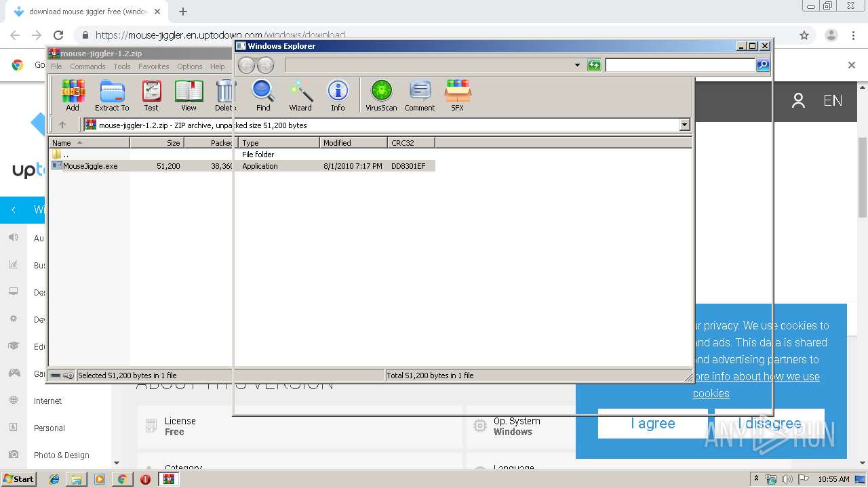
Task: Sort by Type column header
Action: tap(279, 143)
